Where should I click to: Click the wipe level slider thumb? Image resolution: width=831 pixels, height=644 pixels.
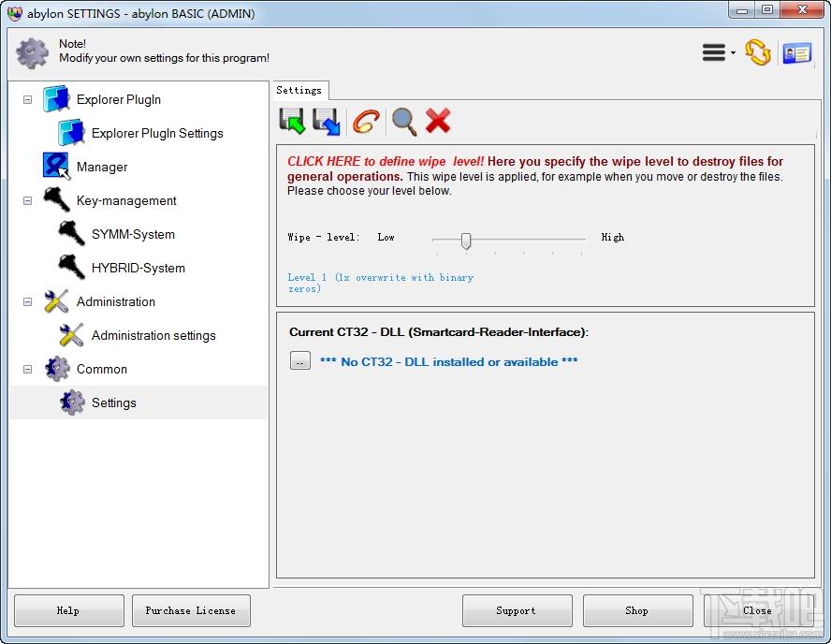click(x=466, y=241)
